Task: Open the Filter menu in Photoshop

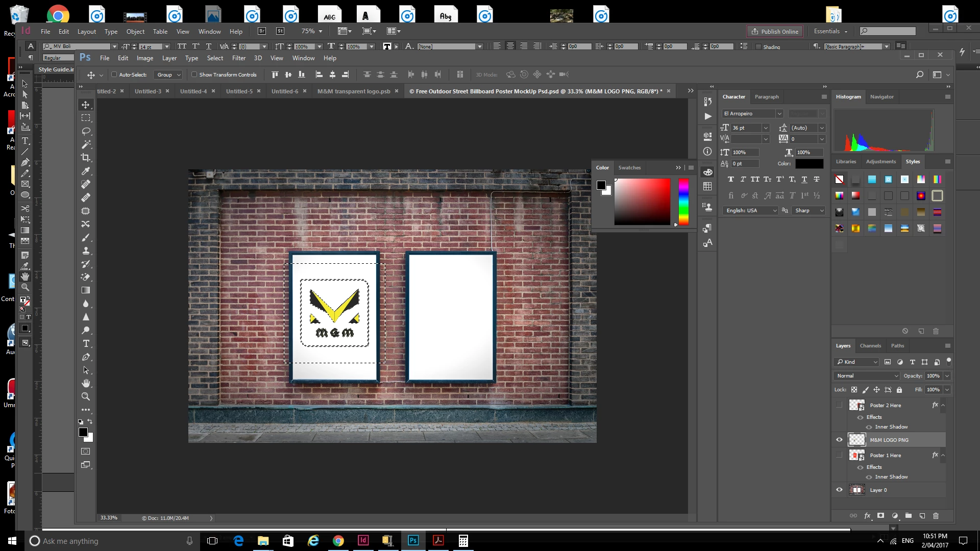Action: pos(238,58)
